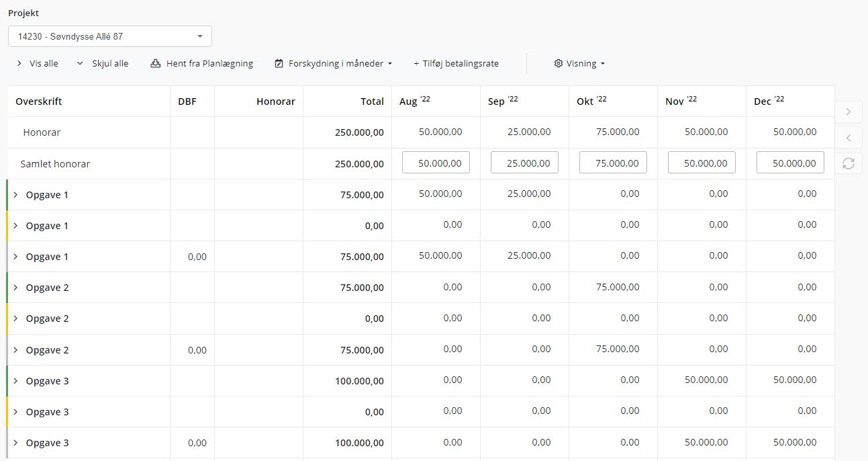Viewport: 868px width, 461px height.
Task: Expand the gray-marked Opgave 3 row
Action: click(x=16, y=443)
